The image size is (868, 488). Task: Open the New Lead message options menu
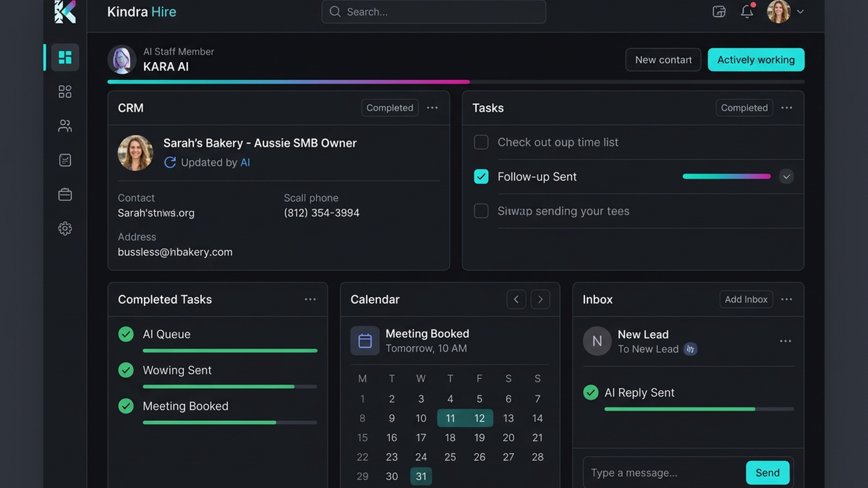coord(786,341)
